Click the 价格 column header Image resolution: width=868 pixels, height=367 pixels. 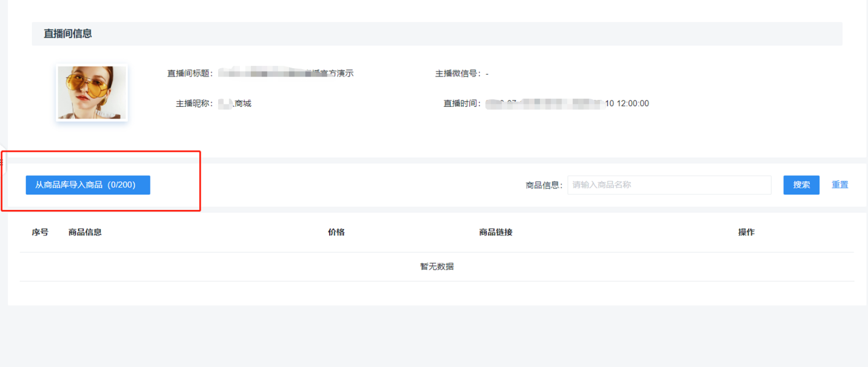point(336,232)
